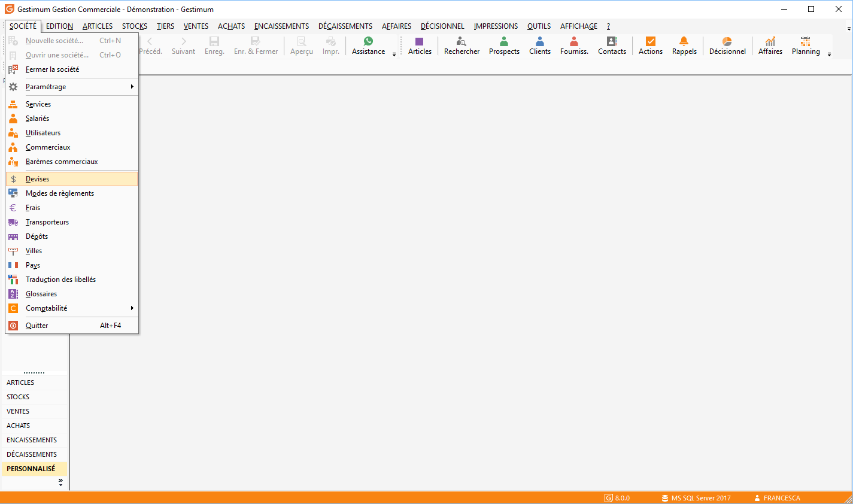
Task: Choose Quitter from the menu
Action: (72, 326)
